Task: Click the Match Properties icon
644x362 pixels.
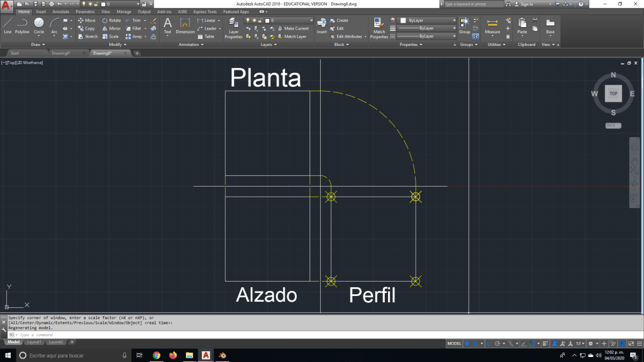Action: click(x=379, y=28)
